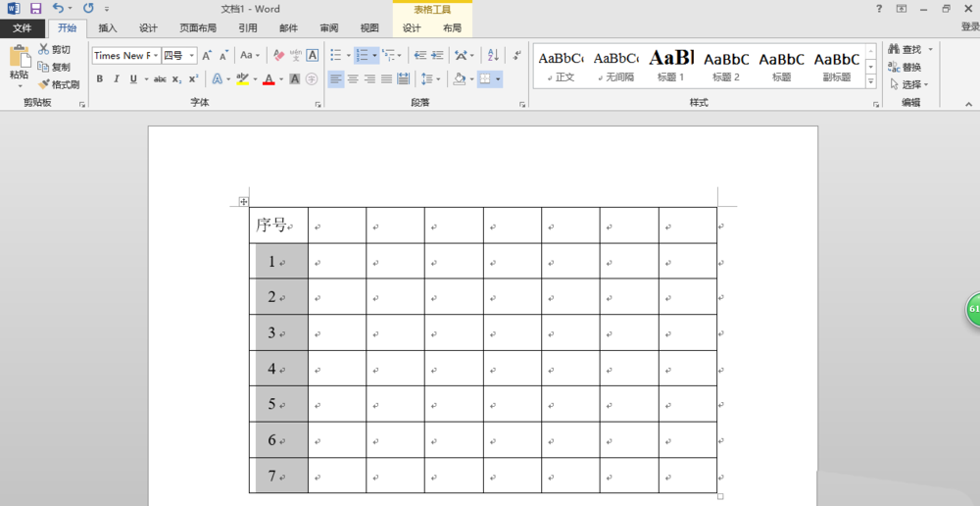
Task: Open table tools 布局 tab
Action: pyautogui.click(x=452, y=28)
